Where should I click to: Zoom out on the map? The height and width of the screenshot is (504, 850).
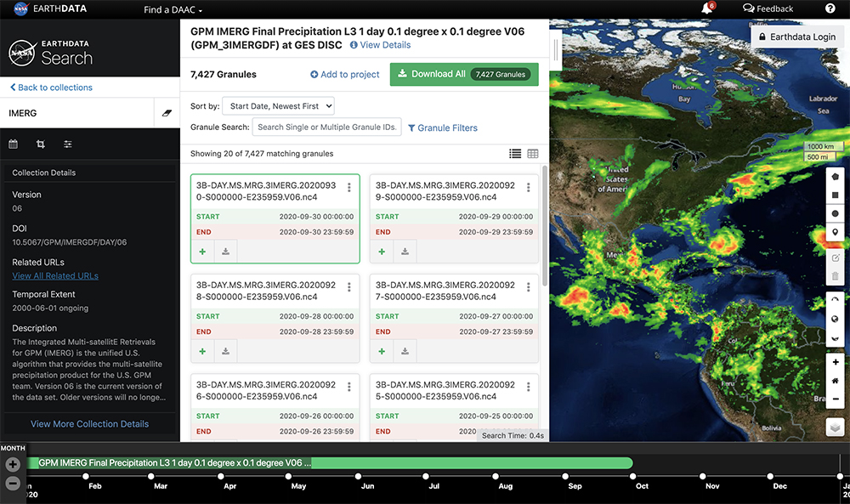click(x=835, y=399)
